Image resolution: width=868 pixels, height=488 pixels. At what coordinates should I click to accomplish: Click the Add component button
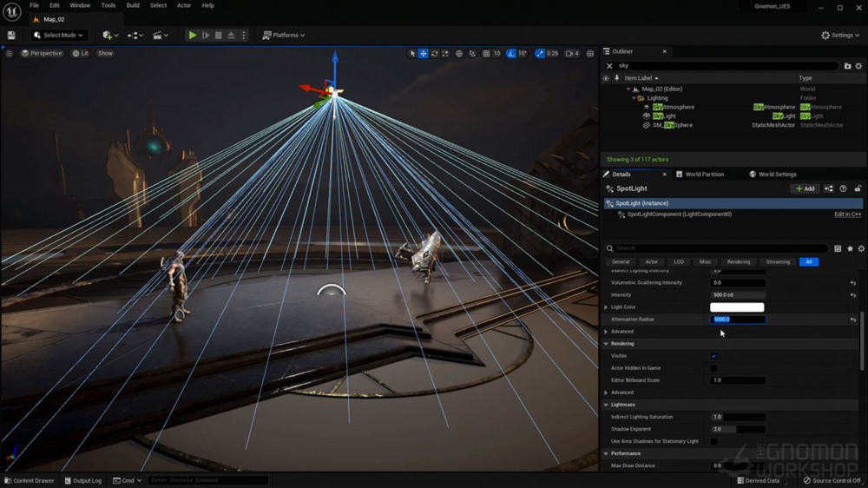click(805, 189)
